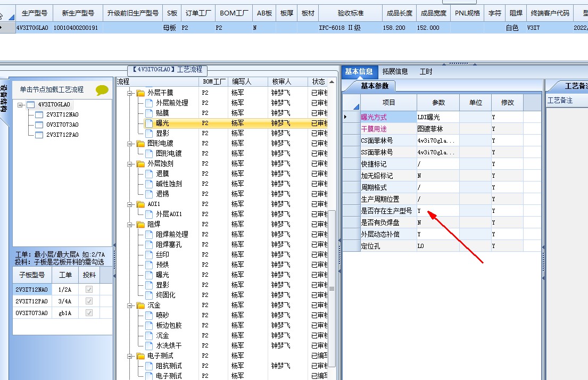Collapse the AOI1 process group

tap(130, 204)
